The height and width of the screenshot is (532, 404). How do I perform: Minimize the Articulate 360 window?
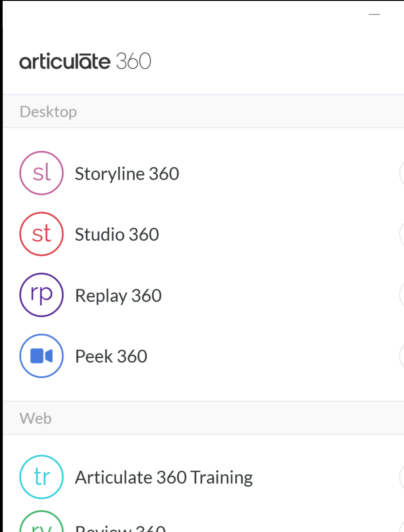click(x=374, y=14)
